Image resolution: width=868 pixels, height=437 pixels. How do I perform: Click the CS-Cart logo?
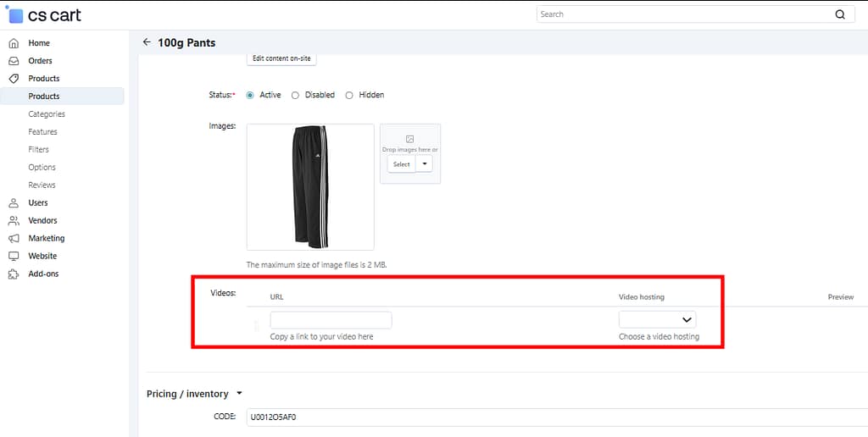coord(43,15)
